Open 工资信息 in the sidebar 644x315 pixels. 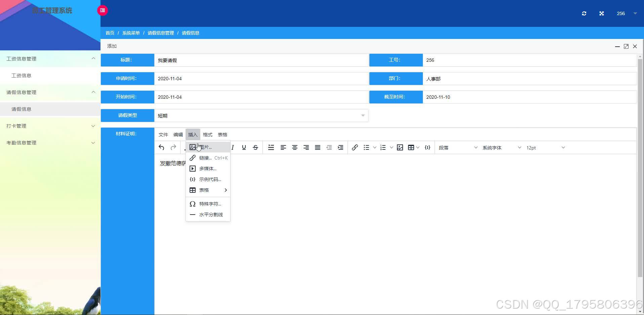click(50, 76)
